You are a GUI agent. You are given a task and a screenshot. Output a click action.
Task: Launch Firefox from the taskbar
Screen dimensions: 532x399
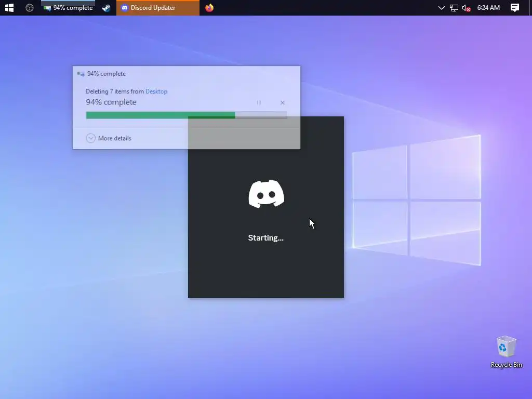click(209, 7)
